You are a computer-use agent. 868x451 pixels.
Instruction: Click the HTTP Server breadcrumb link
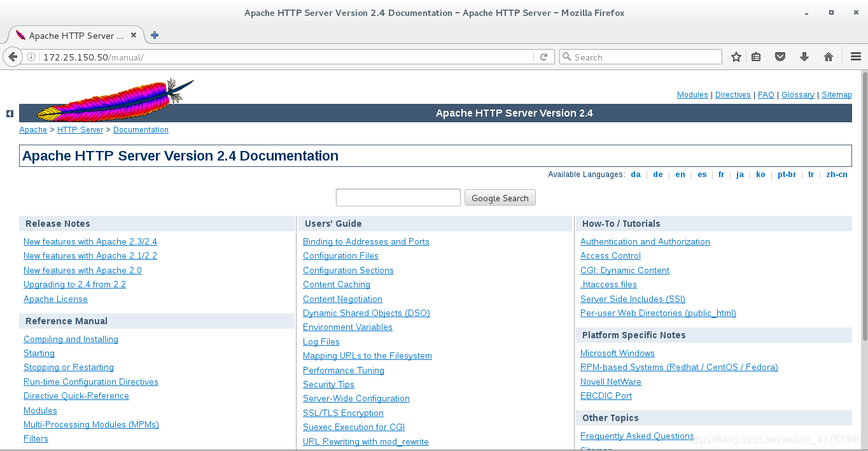coord(80,130)
